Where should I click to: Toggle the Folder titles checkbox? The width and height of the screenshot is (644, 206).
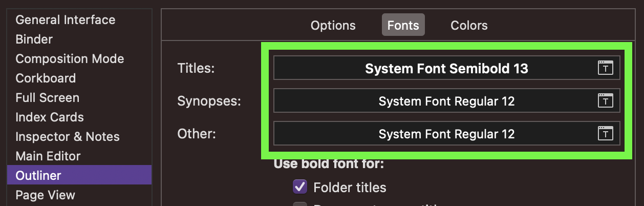tap(300, 187)
